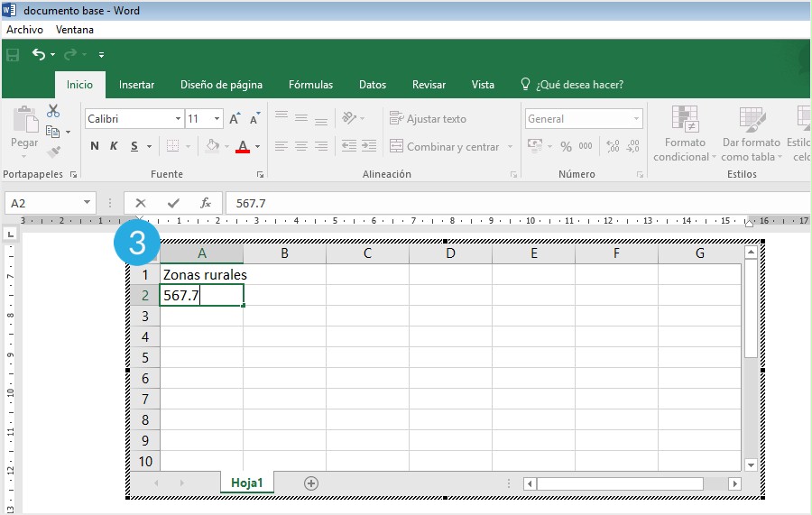
Task: Toggle italic K formatting
Action: (x=114, y=146)
